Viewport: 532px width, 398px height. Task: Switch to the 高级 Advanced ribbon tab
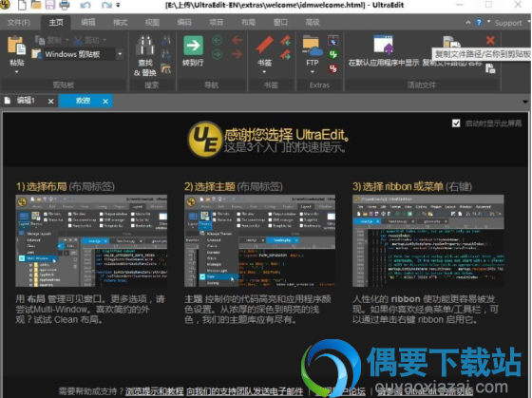pyautogui.click(x=313, y=23)
